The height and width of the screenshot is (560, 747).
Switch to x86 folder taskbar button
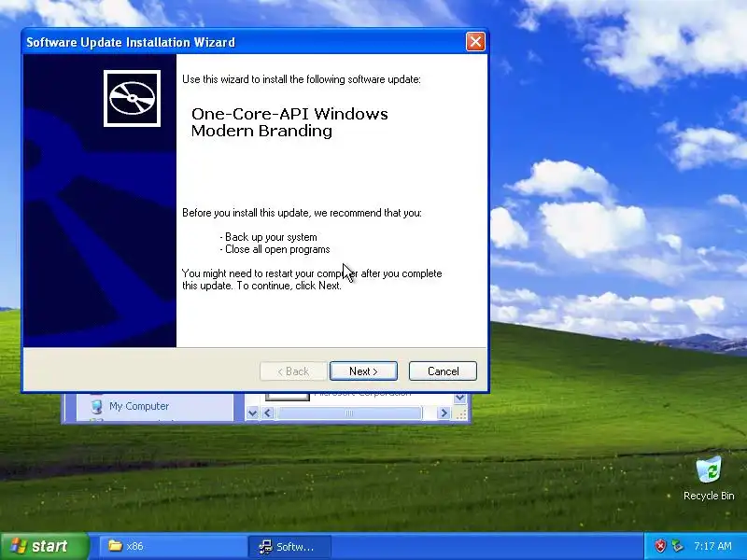pos(173,546)
